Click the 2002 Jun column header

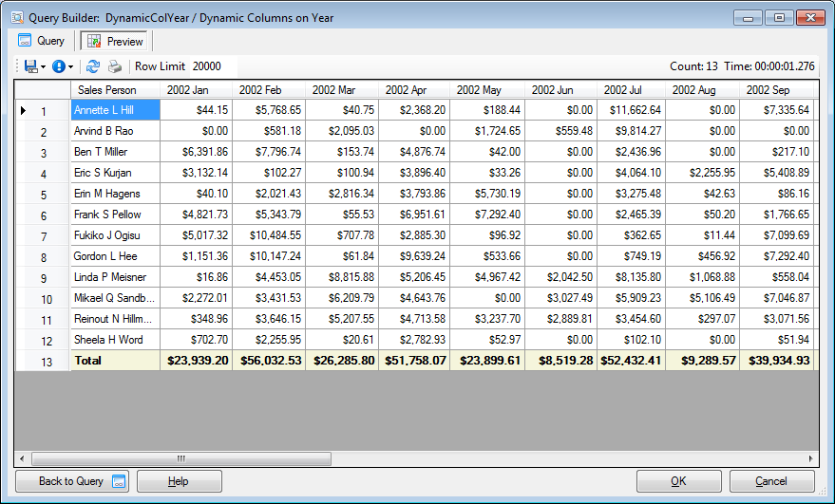(560, 90)
